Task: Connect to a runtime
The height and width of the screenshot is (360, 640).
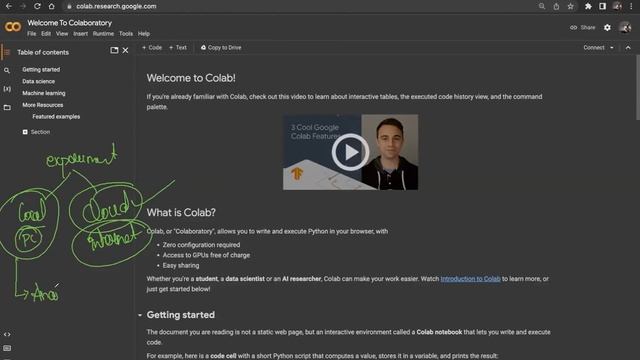Action: (x=593, y=48)
